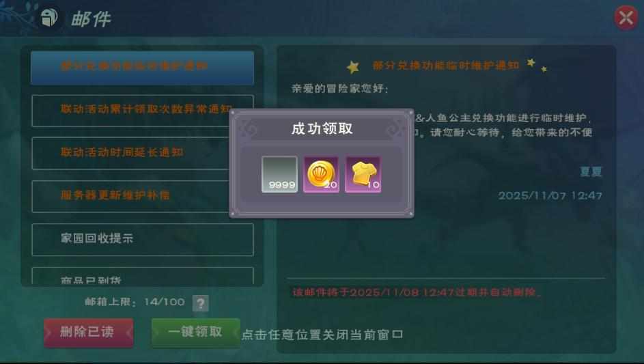Tap the grey 9999 reward item
Viewport: 644px width, 364px height.
coord(279,174)
